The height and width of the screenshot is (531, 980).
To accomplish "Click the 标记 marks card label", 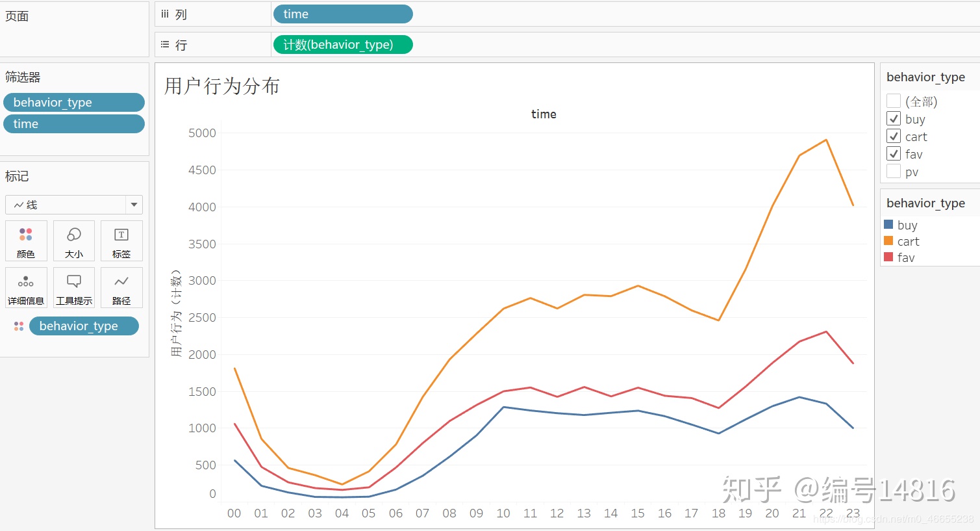I will click(x=17, y=176).
